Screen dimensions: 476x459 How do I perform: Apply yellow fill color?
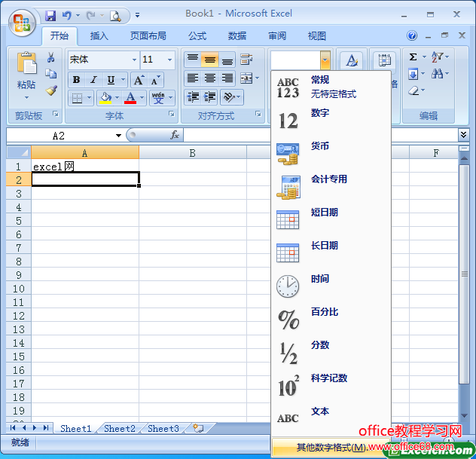click(105, 98)
